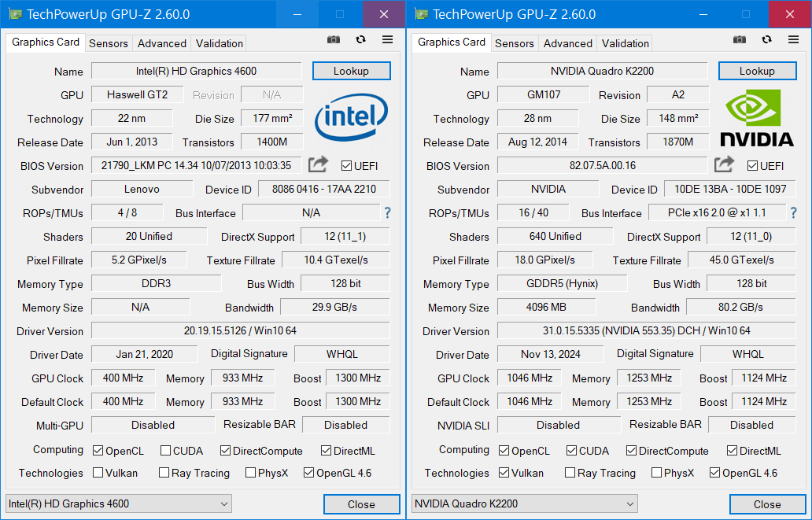Screen dimensions: 812x520
Task: Open the Validation tab in the Quadro window
Action: point(624,43)
